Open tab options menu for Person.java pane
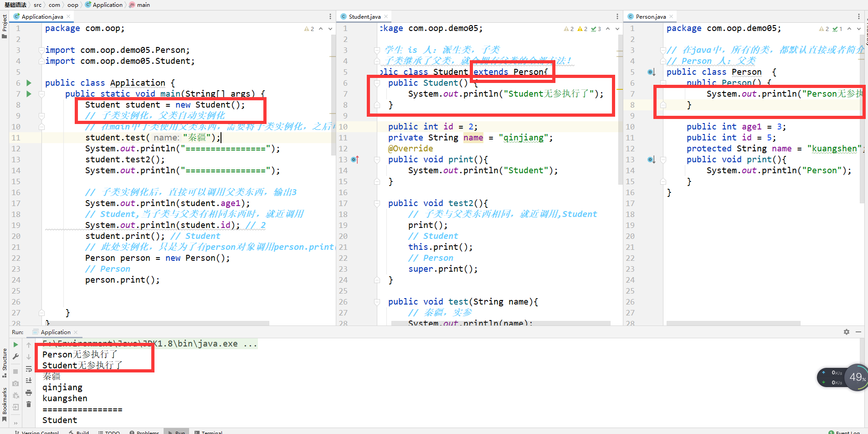This screenshot has width=868, height=434. 859,16
